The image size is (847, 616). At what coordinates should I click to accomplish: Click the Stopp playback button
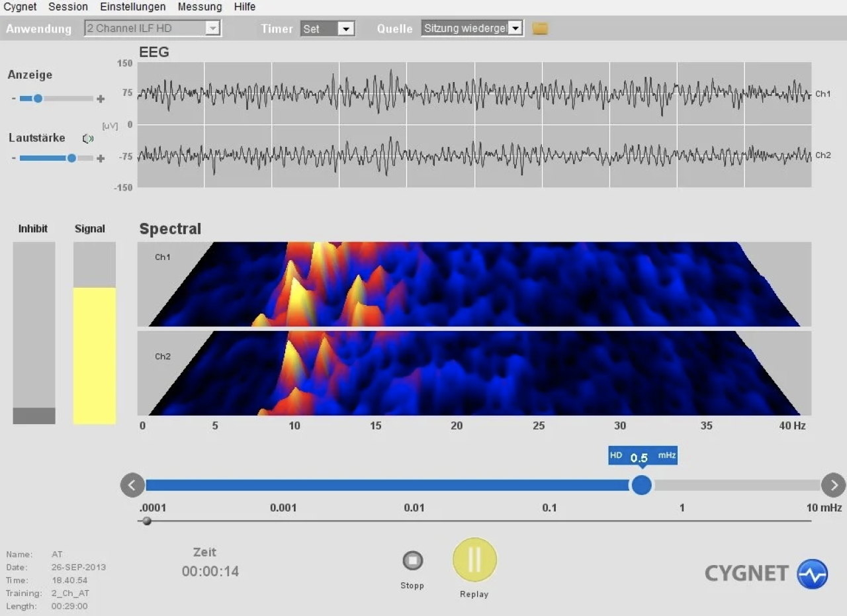(412, 561)
